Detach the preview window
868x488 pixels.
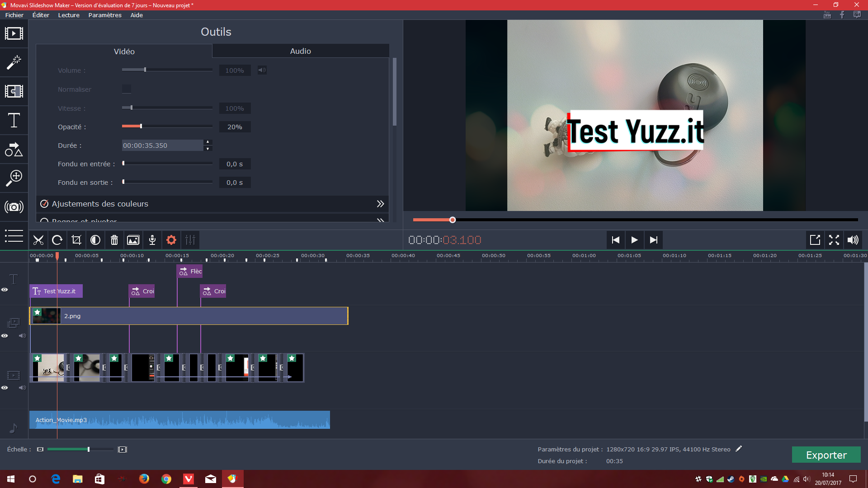click(x=815, y=240)
